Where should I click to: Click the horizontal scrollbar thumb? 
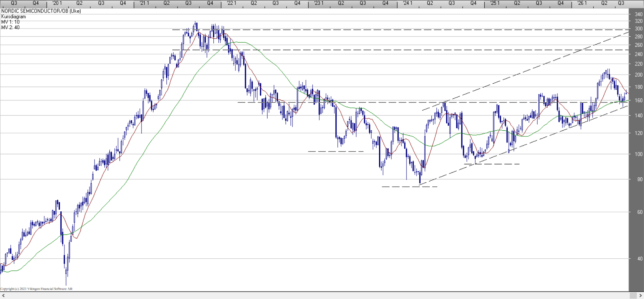pos(633,295)
